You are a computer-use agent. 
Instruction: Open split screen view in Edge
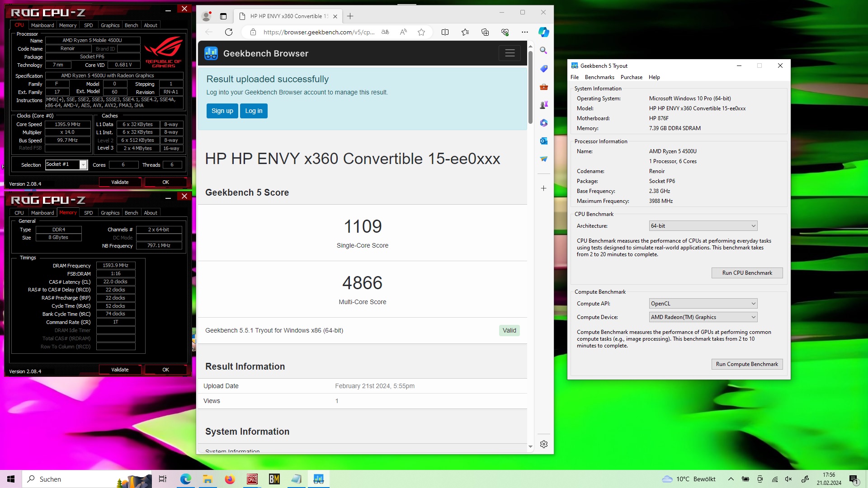coord(445,32)
